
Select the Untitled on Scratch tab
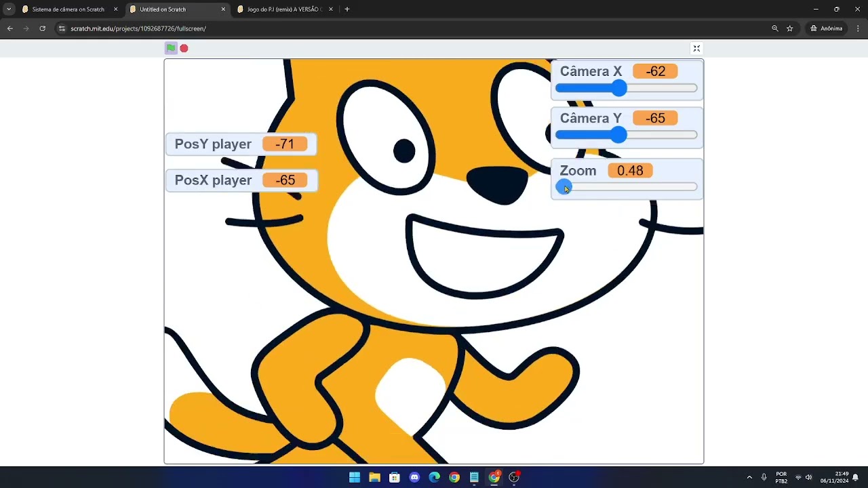pos(178,9)
